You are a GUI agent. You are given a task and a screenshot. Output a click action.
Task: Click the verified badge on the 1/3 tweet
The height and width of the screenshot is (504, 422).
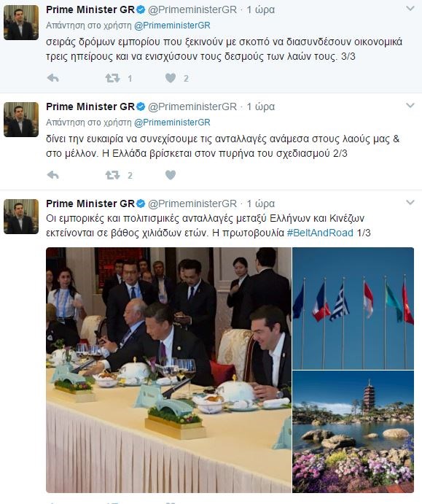[x=141, y=203]
